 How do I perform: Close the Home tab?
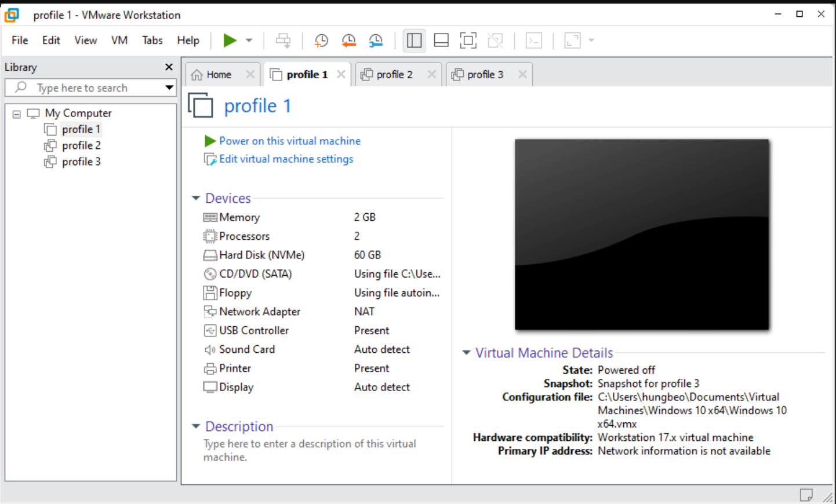click(x=250, y=74)
